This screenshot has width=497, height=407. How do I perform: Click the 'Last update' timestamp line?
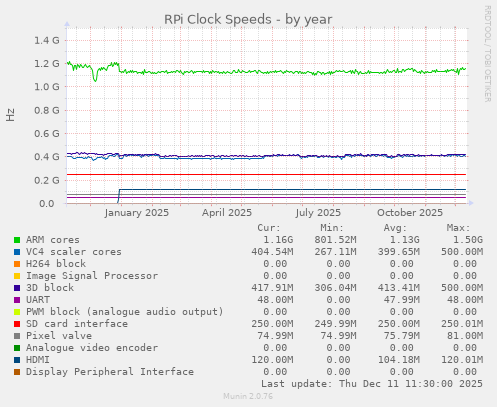(x=371, y=384)
